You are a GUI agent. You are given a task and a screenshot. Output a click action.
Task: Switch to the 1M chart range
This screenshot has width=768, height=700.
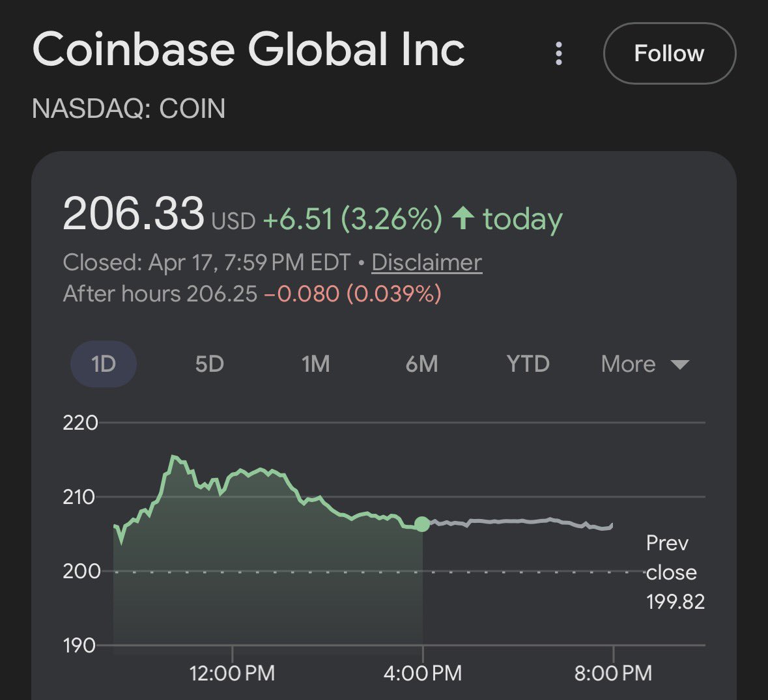click(315, 364)
